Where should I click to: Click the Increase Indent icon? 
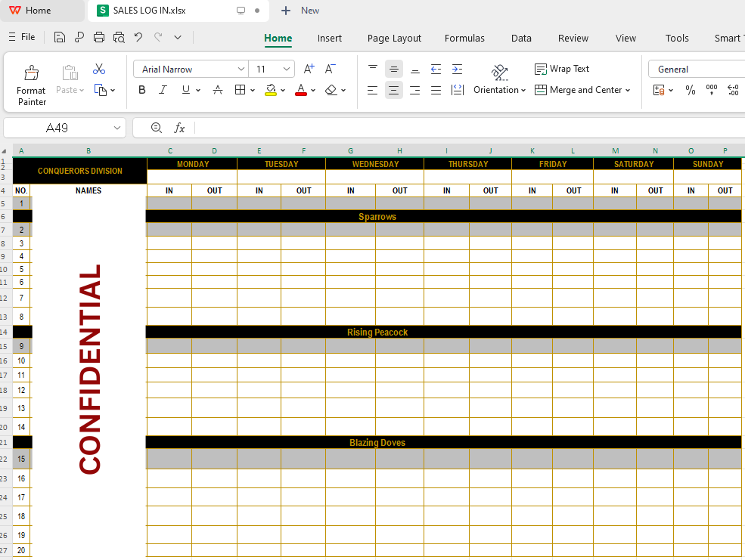click(x=457, y=69)
